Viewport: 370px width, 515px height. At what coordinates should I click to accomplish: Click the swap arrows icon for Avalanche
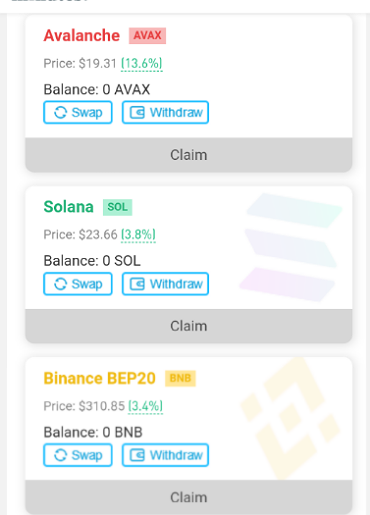tap(60, 113)
